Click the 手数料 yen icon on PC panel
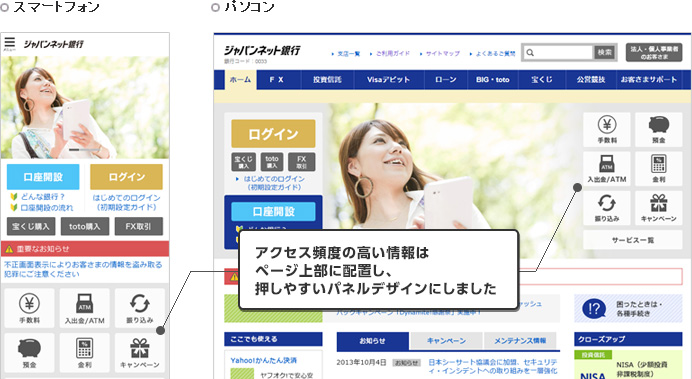This screenshot has height=379, width=692. (607, 129)
